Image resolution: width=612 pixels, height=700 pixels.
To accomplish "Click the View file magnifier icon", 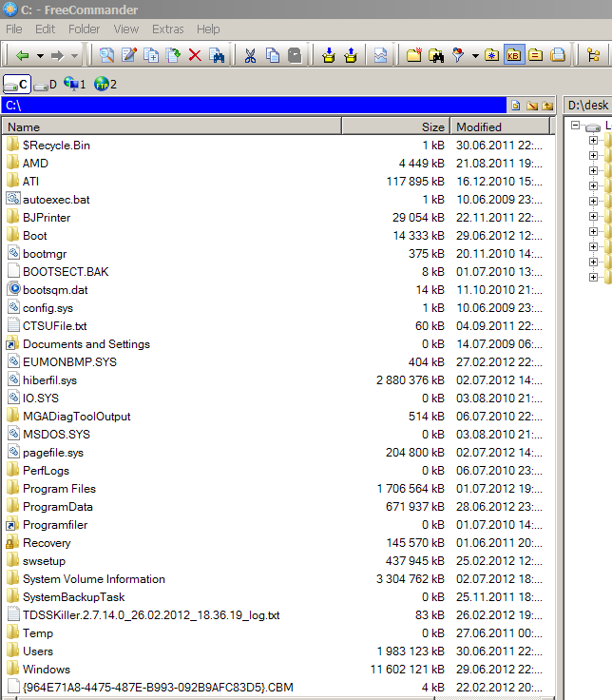I will pos(106,55).
